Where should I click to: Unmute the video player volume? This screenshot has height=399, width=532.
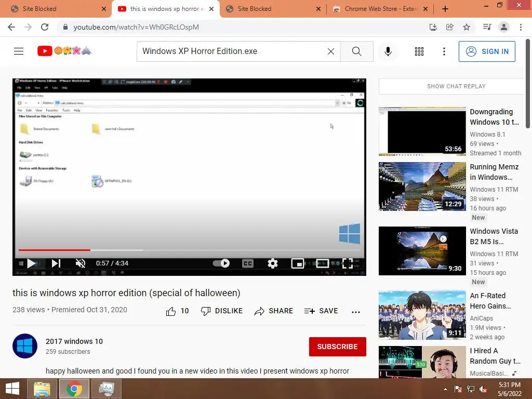point(81,263)
